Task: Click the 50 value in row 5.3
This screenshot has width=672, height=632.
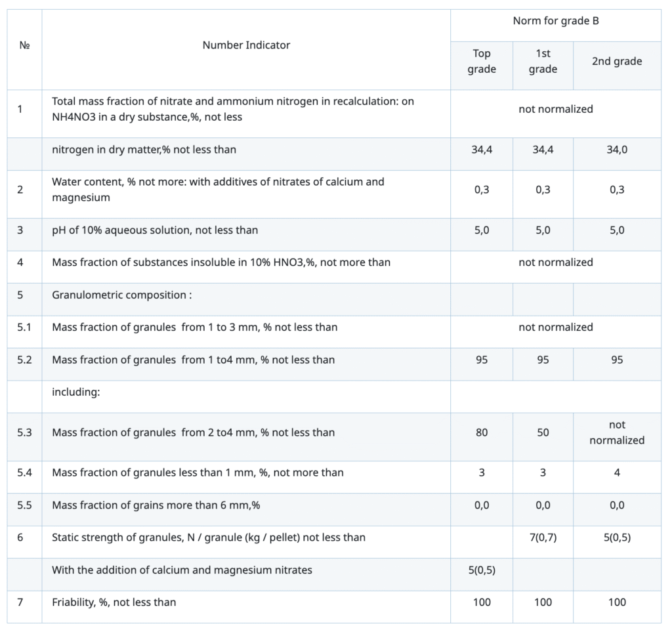Action: [543, 432]
